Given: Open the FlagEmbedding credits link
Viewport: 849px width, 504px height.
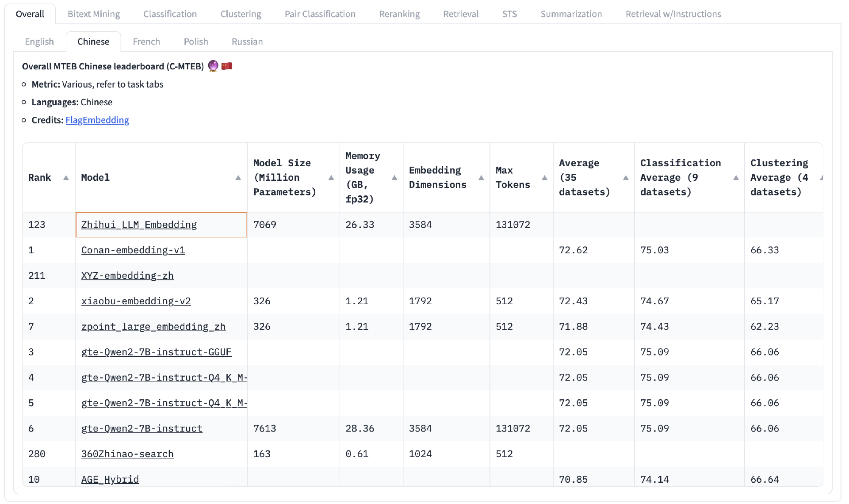Looking at the screenshot, I should [97, 120].
